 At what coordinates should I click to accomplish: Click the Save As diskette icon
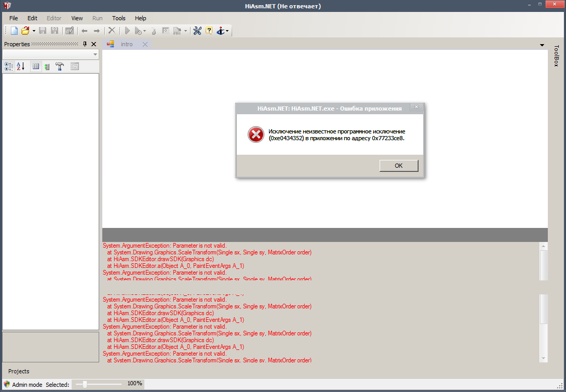[x=55, y=31]
